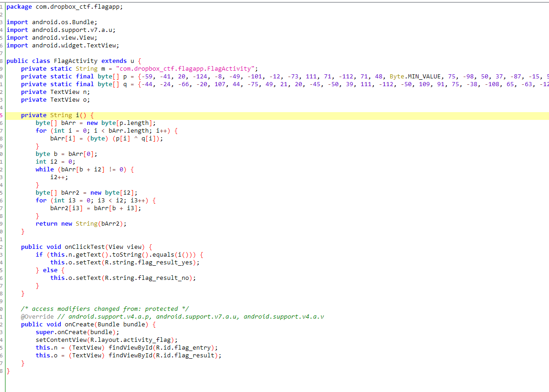Click line number 1 in the gutter

(2, 6)
